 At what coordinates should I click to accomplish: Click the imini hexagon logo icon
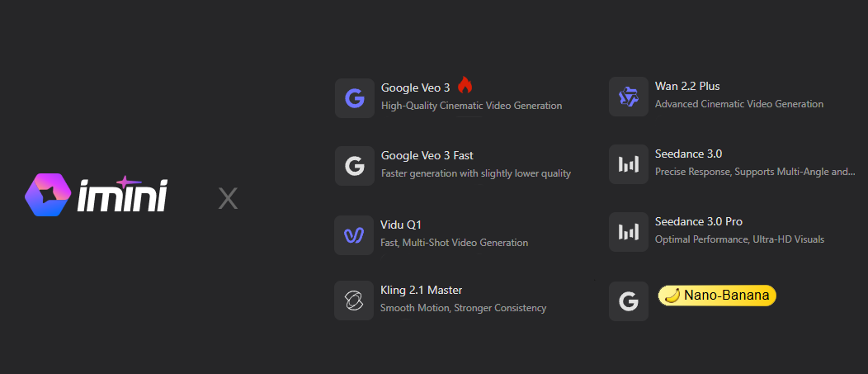click(x=48, y=195)
